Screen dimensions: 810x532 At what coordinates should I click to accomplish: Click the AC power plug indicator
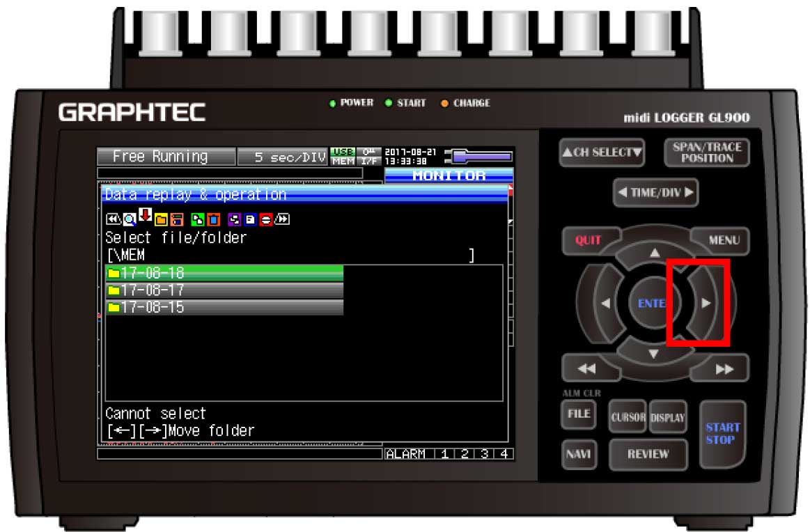(x=478, y=156)
